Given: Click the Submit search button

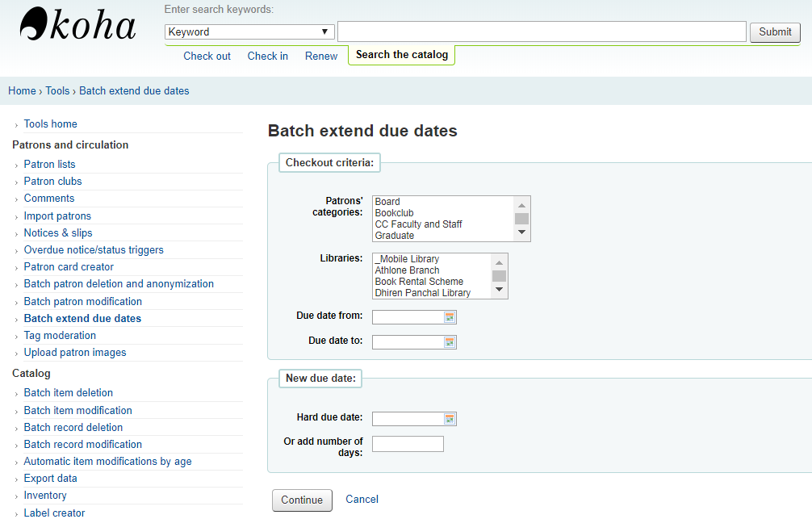Looking at the screenshot, I should [x=775, y=32].
